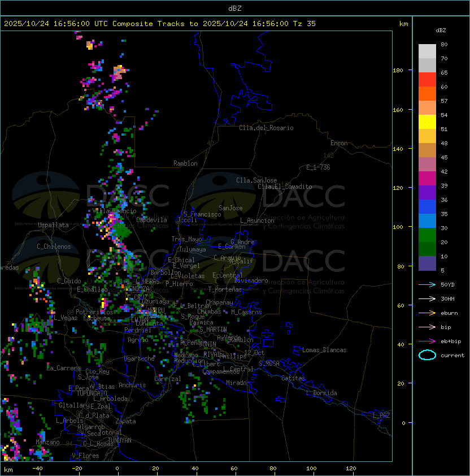Click the 'Clla.del_Rosario' map label

point(266,128)
